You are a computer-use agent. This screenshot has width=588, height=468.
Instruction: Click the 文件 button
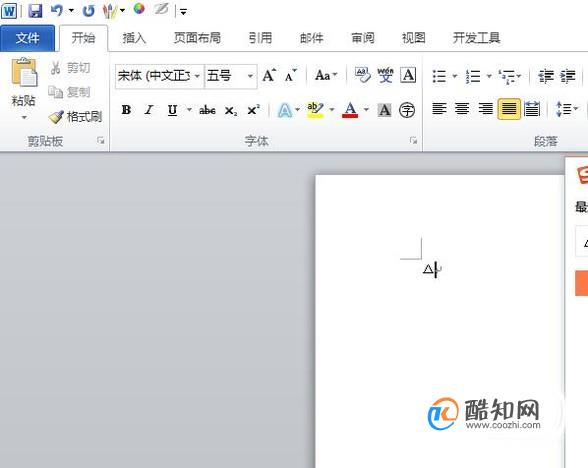27,38
